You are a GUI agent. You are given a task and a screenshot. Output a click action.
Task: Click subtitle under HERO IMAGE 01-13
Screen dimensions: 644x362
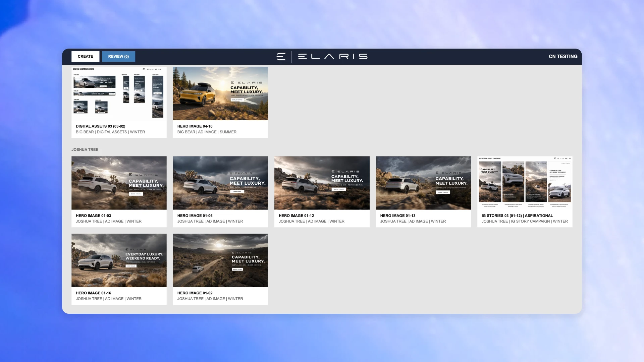(x=413, y=221)
